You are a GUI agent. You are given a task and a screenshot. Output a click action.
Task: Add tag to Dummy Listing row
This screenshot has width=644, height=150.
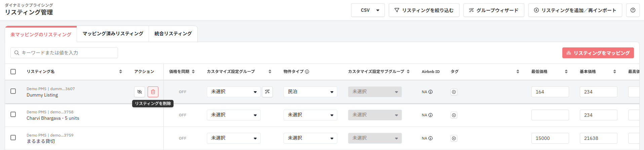click(x=454, y=92)
